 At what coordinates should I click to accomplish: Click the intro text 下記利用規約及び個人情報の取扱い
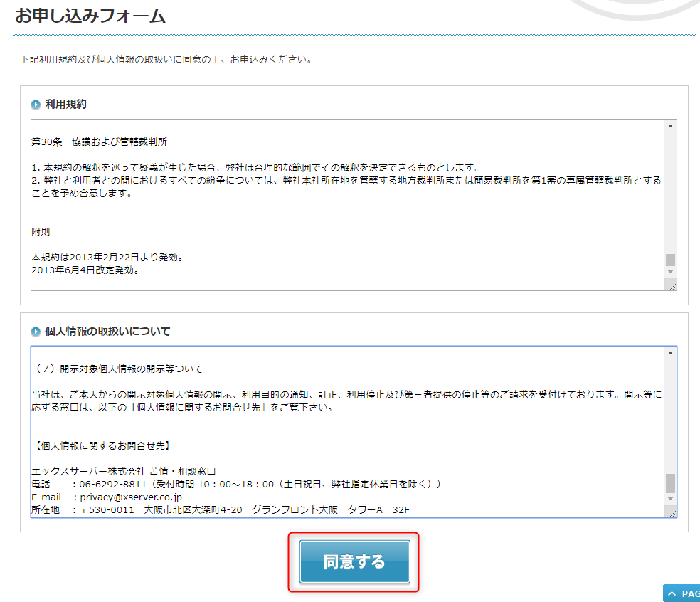tap(168, 59)
